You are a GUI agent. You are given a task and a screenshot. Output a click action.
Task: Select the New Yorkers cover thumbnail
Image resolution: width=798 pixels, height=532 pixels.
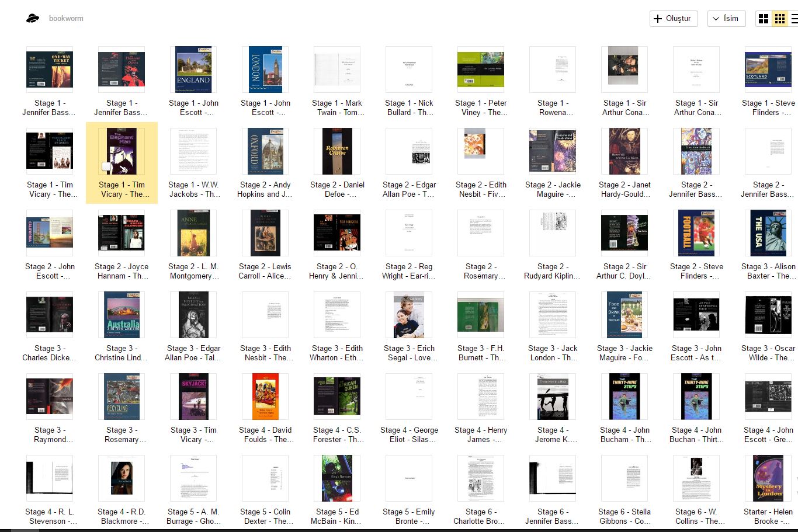pyautogui.click(x=337, y=233)
